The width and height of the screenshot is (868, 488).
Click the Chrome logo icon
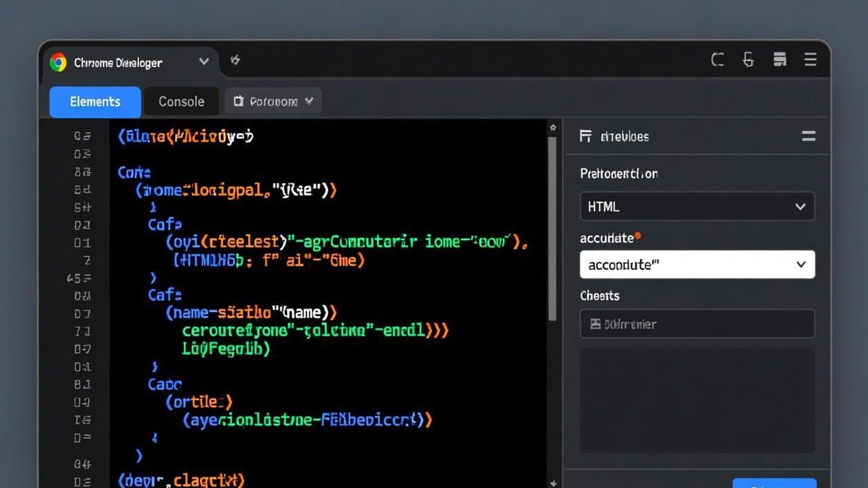(x=58, y=62)
